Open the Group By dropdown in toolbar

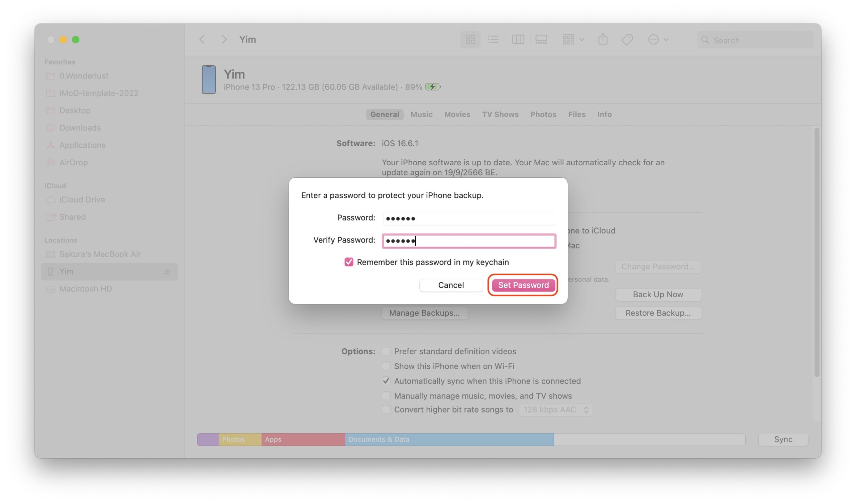[573, 40]
